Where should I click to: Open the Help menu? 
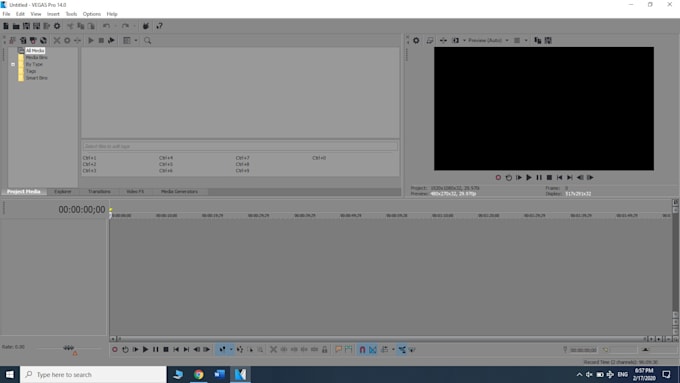112,14
